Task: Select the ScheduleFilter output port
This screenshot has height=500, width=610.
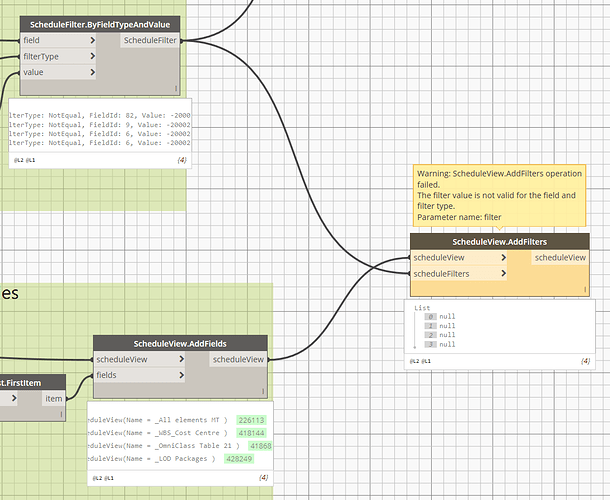Action: coord(150,40)
